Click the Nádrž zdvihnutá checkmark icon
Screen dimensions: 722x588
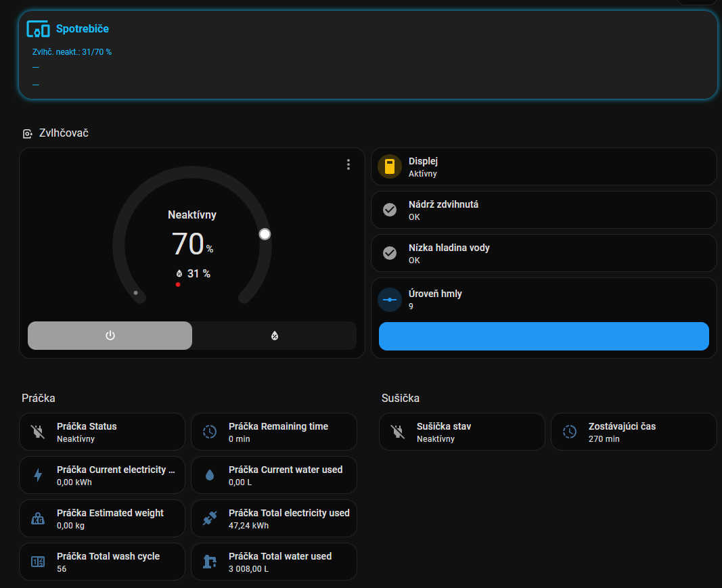coord(390,210)
